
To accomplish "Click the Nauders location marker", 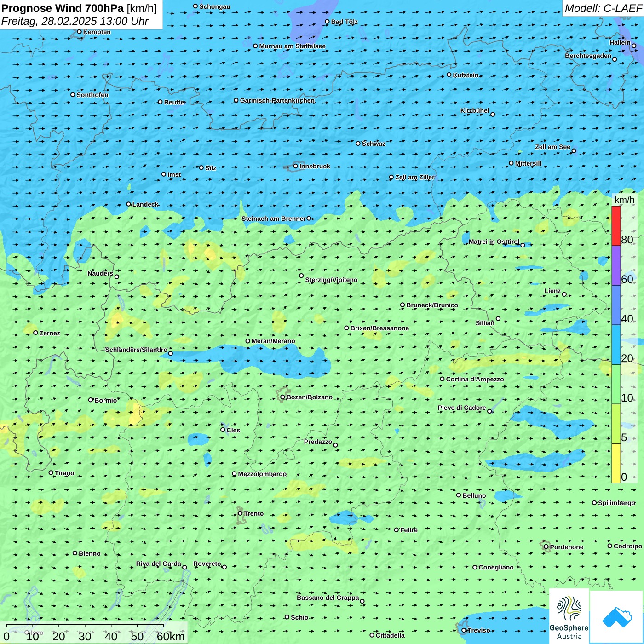I will (116, 276).
